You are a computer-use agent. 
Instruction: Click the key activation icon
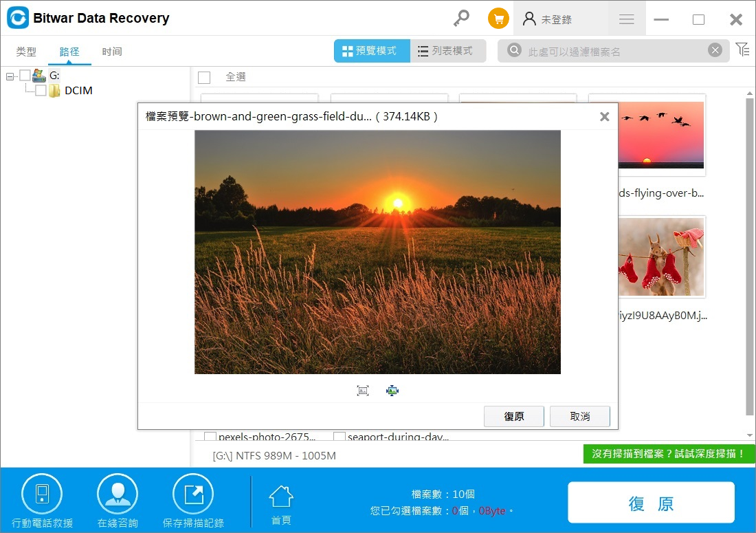click(x=461, y=19)
